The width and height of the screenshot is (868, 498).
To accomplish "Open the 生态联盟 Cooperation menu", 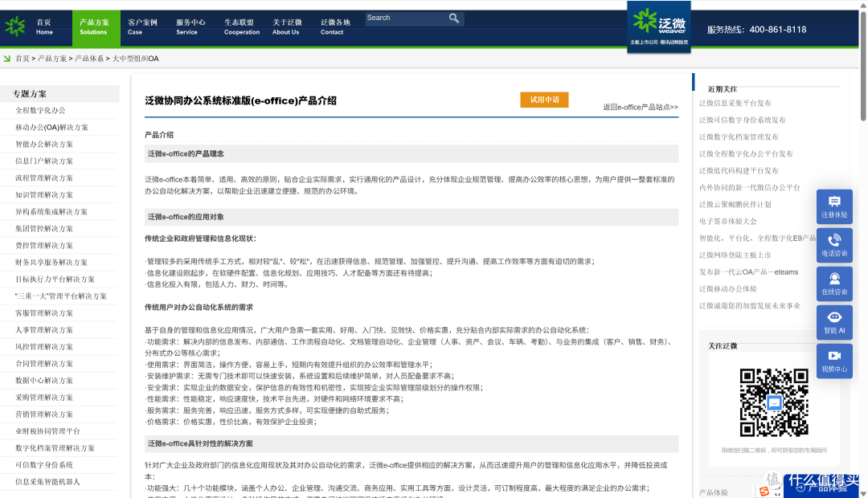I will 241,27.
